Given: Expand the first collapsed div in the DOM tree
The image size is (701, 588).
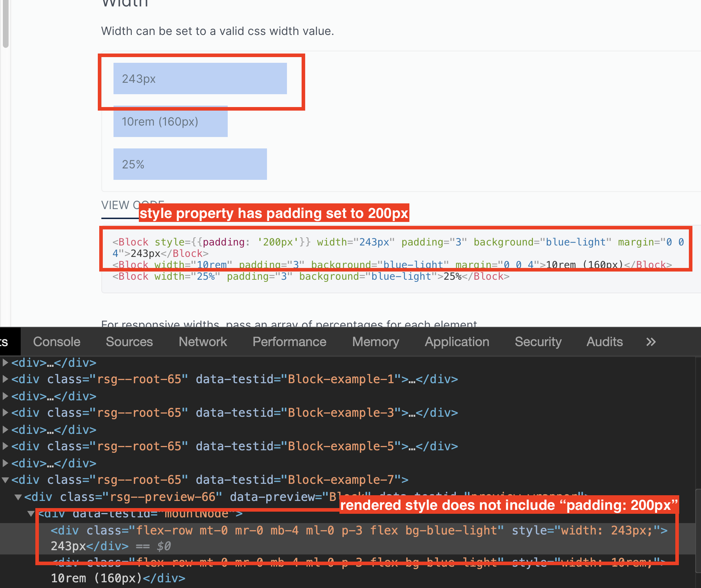Looking at the screenshot, I should (5, 363).
